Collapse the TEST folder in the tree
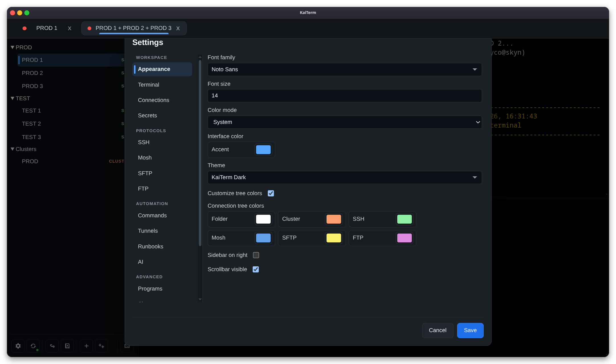The height and width of the screenshot is (364, 616). pos(13,98)
